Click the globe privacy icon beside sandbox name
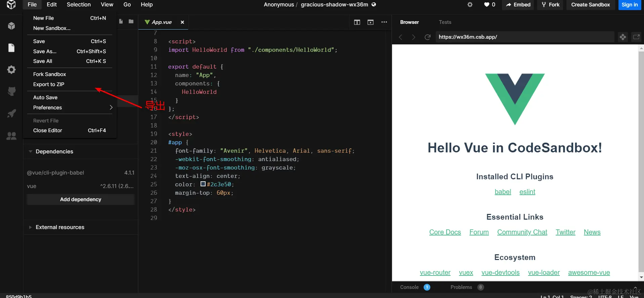 click(x=374, y=4)
